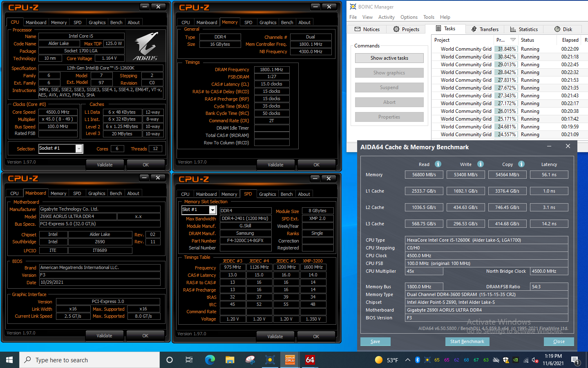Select the BOINC task at 31.848% progress

[510, 49]
